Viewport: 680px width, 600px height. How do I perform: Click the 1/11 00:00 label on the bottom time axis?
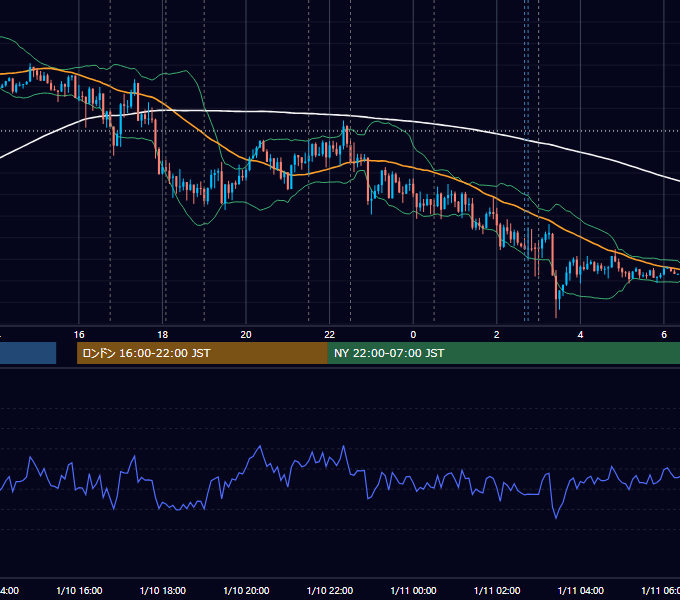click(x=413, y=590)
